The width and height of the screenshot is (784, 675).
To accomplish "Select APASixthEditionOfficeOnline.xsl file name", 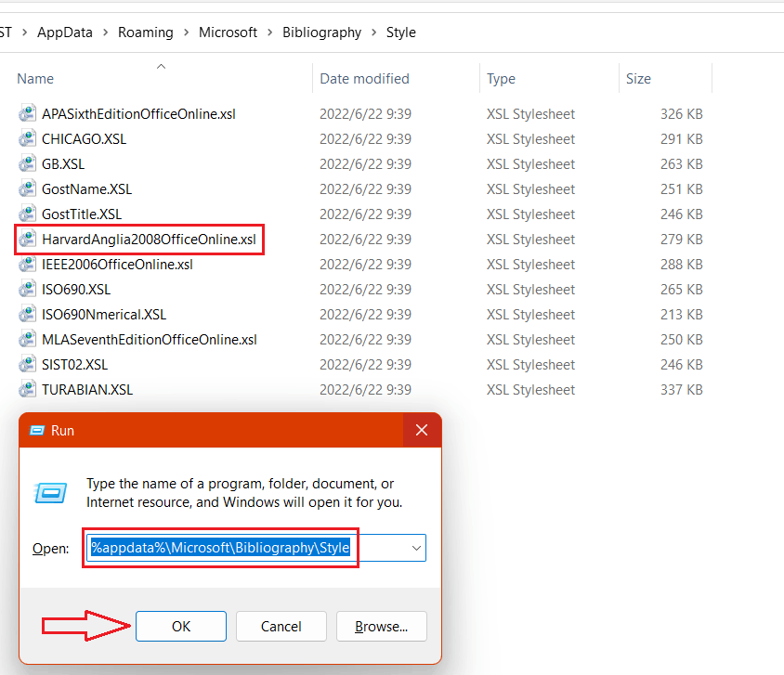I will coord(138,114).
